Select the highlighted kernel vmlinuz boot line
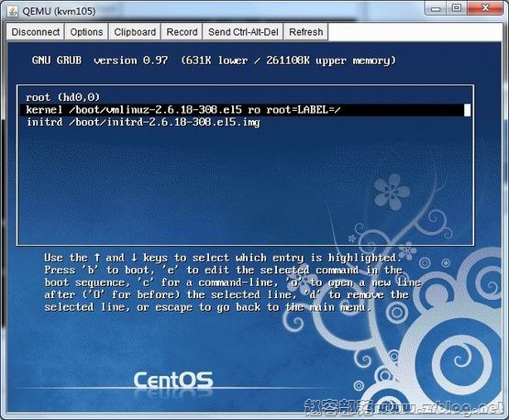This screenshot has height=420, width=509. (245, 110)
